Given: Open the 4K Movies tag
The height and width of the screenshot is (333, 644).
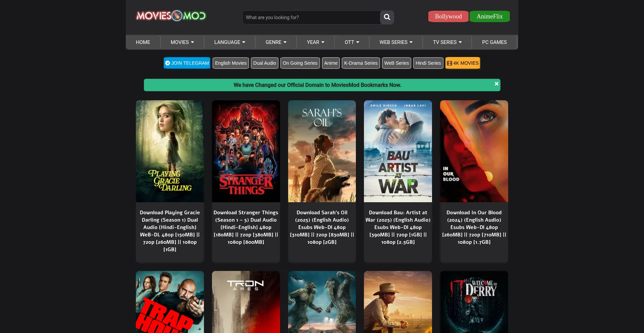Looking at the screenshot, I should (463, 63).
